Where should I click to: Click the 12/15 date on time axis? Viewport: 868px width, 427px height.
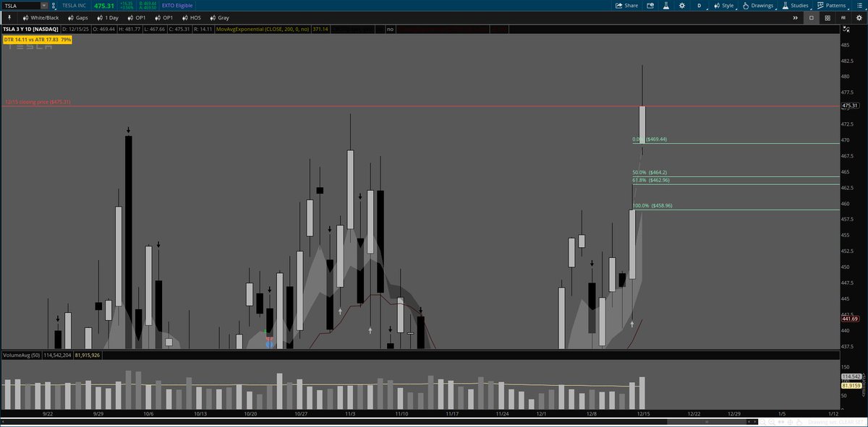[642, 414]
